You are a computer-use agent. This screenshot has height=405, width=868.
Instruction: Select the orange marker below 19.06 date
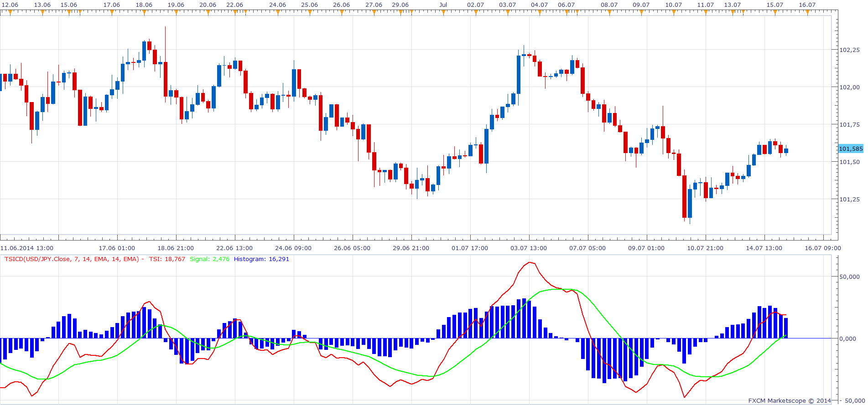pyautogui.click(x=176, y=13)
